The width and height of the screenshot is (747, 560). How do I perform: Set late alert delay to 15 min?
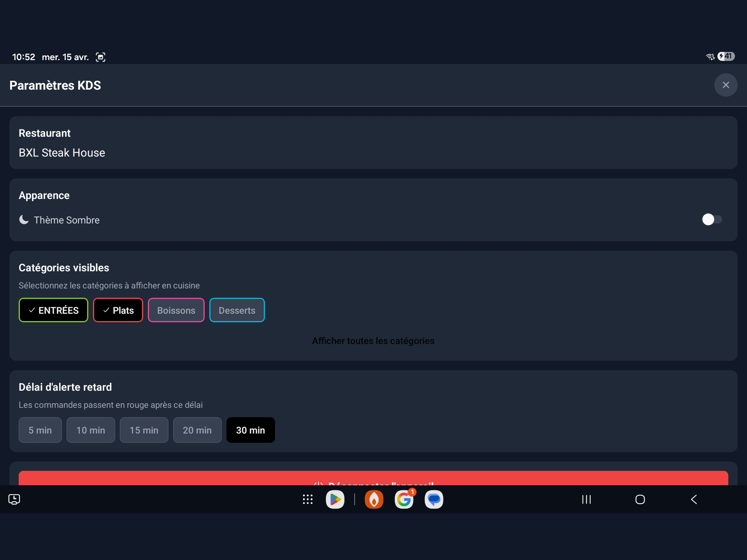tap(144, 430)
